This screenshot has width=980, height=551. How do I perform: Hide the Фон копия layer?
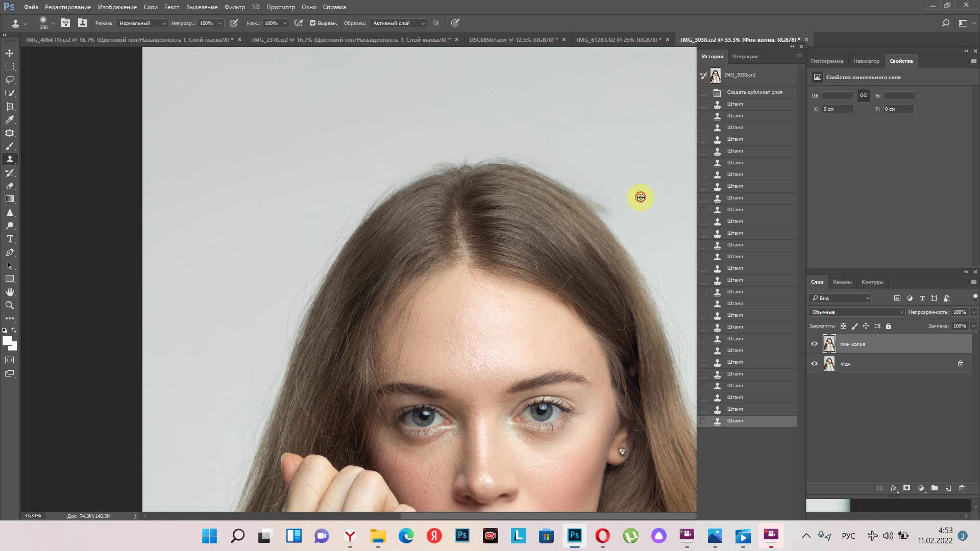(x=814, y=344)
